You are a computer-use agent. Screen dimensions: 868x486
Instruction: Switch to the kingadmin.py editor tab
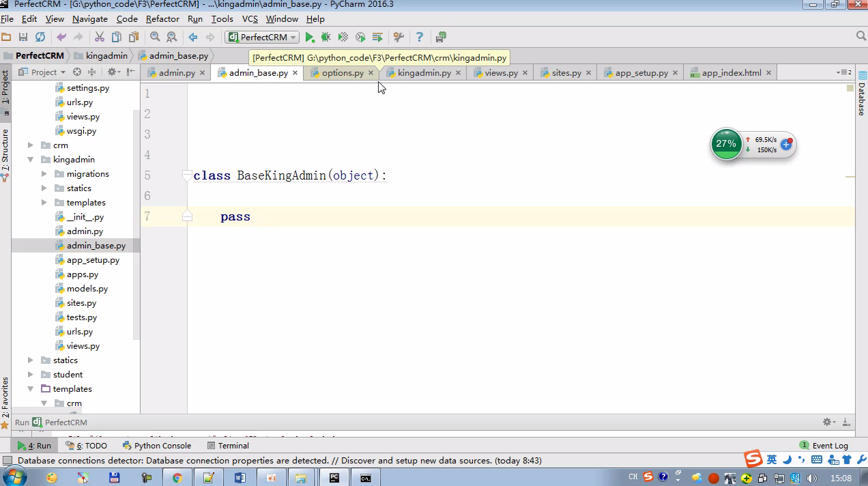tap(424, 73)
